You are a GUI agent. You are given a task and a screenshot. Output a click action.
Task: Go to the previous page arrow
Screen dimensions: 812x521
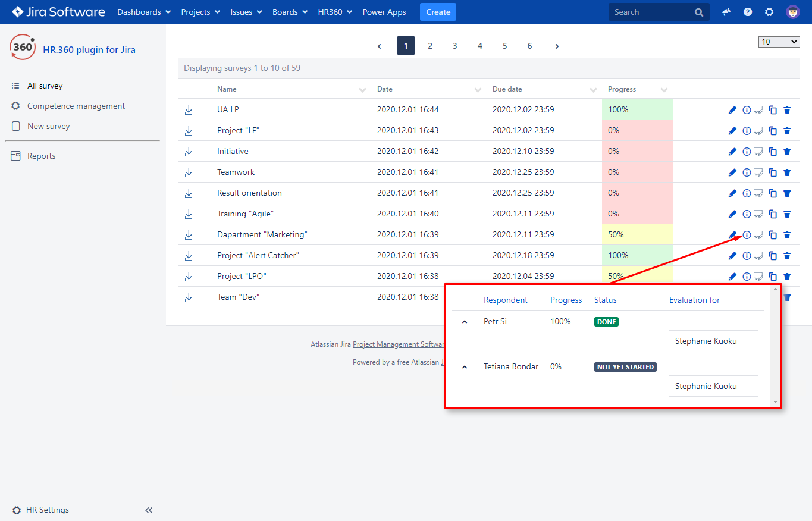[x=380, y=46]
